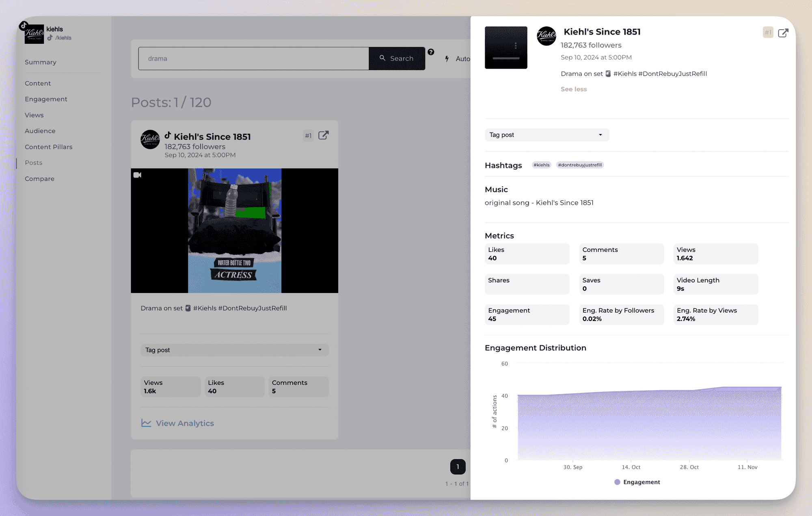Click the Search button
Image resolution: width=812 pixels, height=516 pixels.
tap(397, 59)
